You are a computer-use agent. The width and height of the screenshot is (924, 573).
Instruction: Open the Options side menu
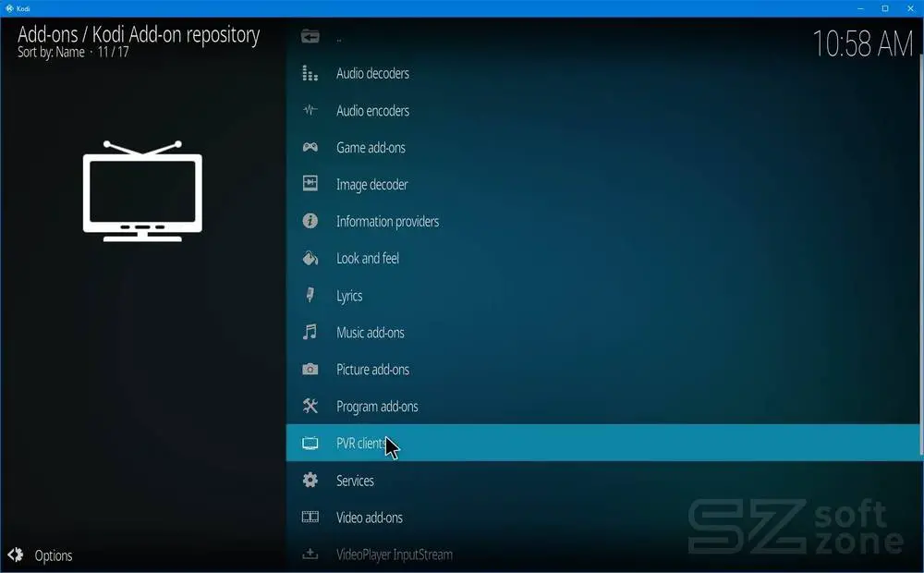40,555
